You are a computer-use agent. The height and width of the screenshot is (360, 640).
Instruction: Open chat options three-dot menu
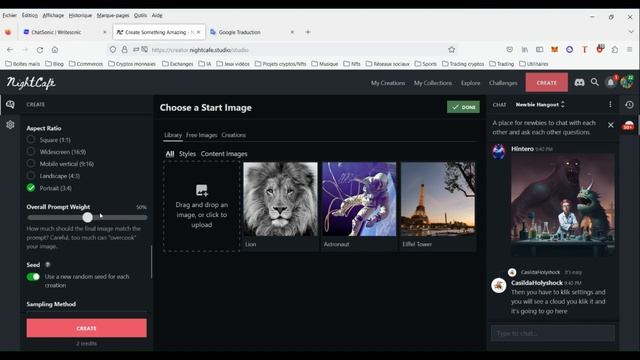610,104
